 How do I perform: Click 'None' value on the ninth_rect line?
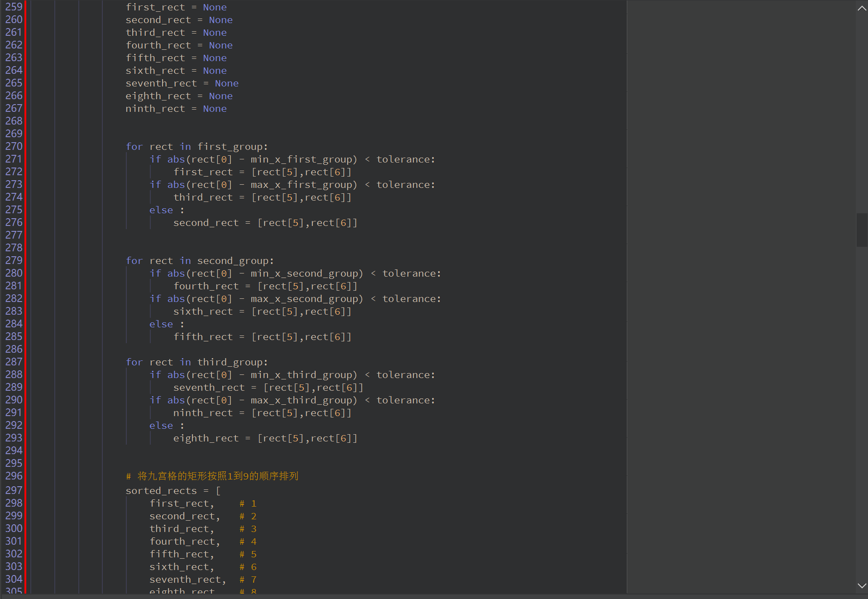click(x=215, y=109)
